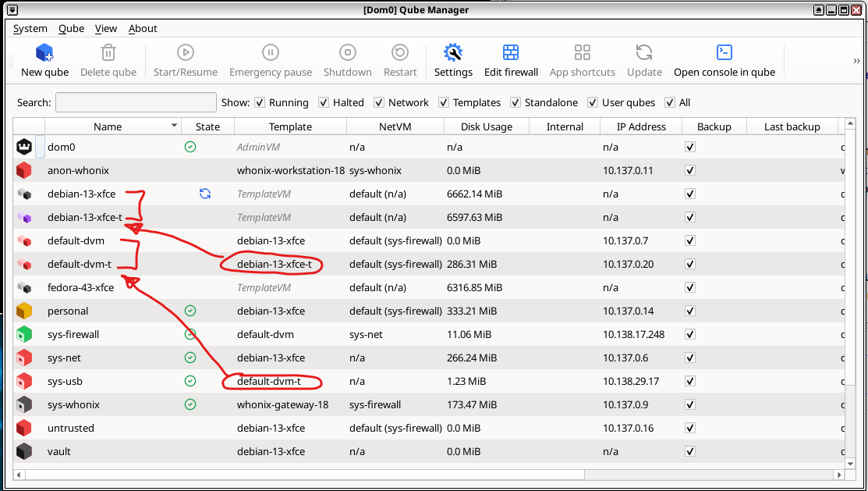Click the Search input field

(x=136, y=102)
